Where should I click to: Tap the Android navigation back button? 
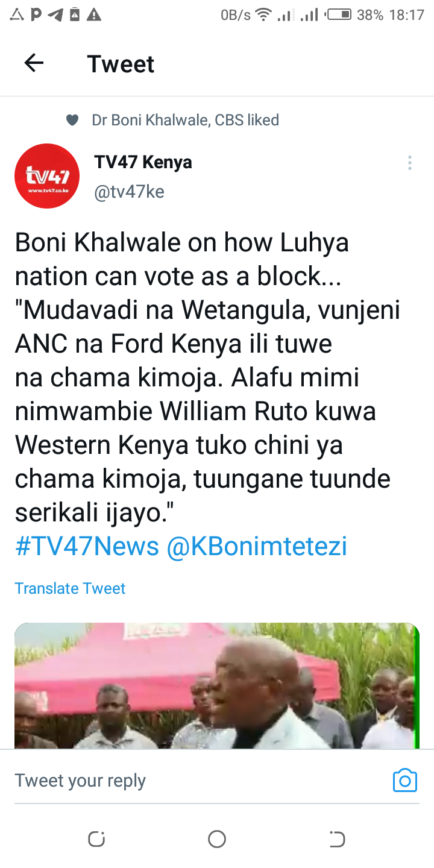tap(337, 838)
